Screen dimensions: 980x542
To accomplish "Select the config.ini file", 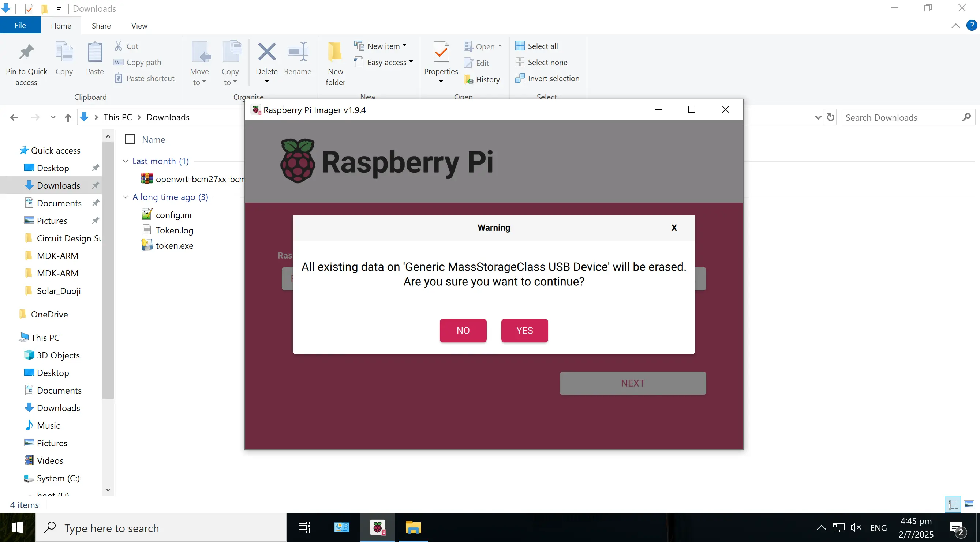I will pos(166,215).
